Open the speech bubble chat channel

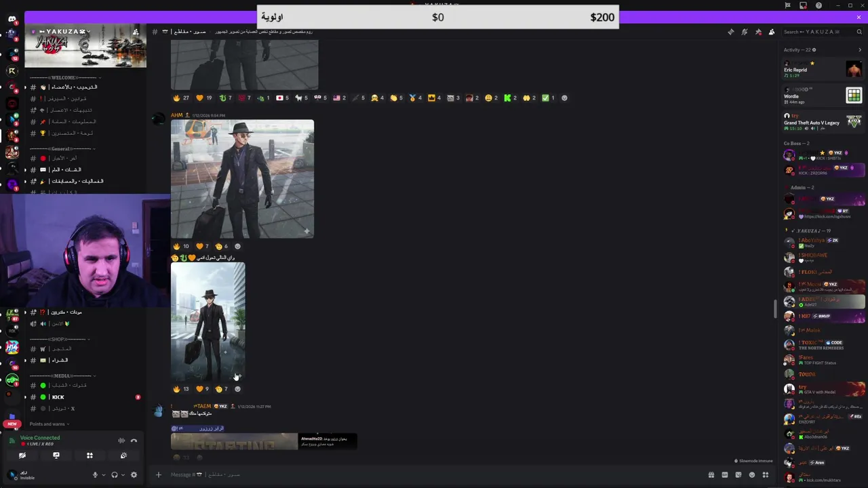(85, 169)
